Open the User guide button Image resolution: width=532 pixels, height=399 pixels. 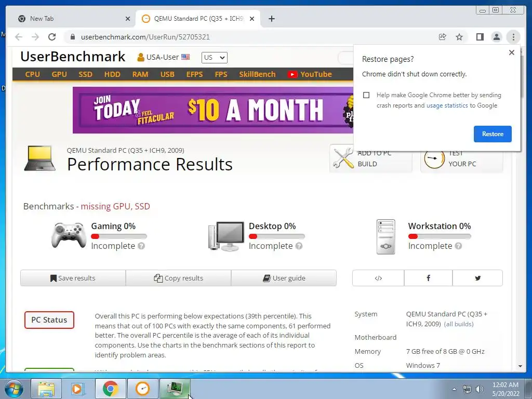[284, 278]
